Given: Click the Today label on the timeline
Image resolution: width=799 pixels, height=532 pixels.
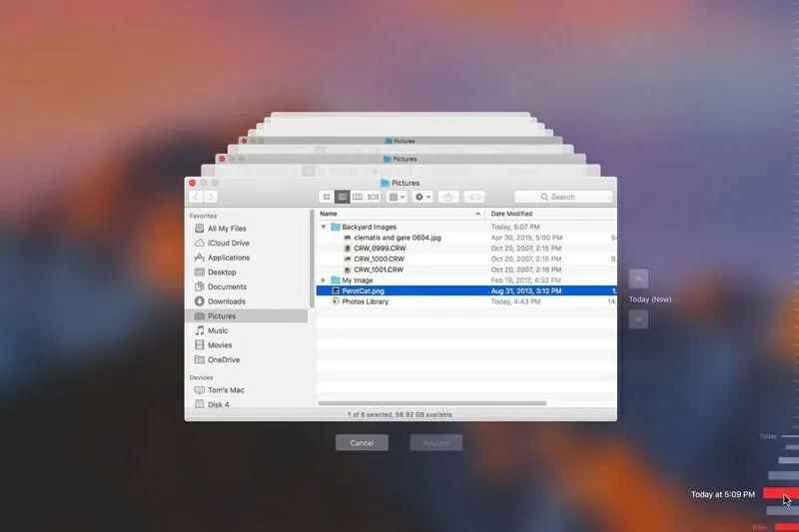Looking at the screenshot, I should pos(768,436).
